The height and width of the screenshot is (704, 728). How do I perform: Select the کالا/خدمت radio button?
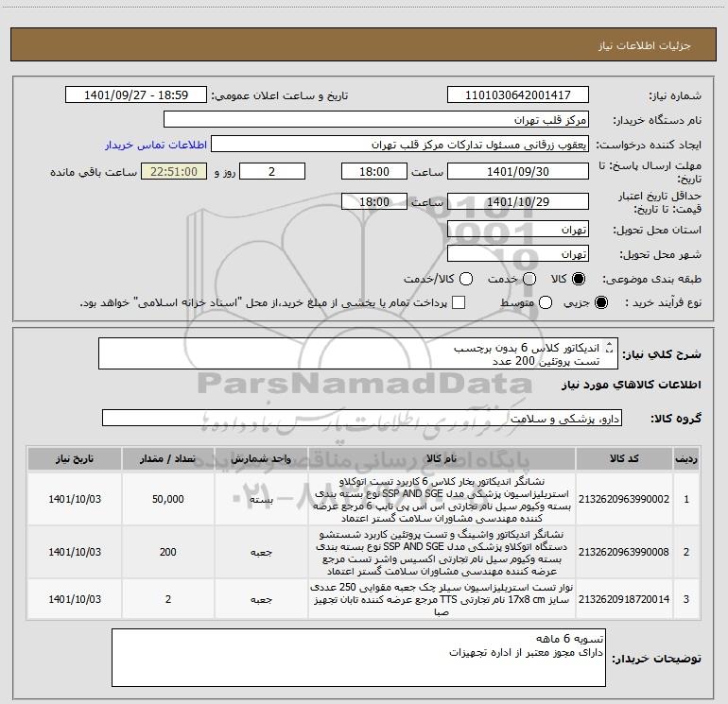coord(466,279)
